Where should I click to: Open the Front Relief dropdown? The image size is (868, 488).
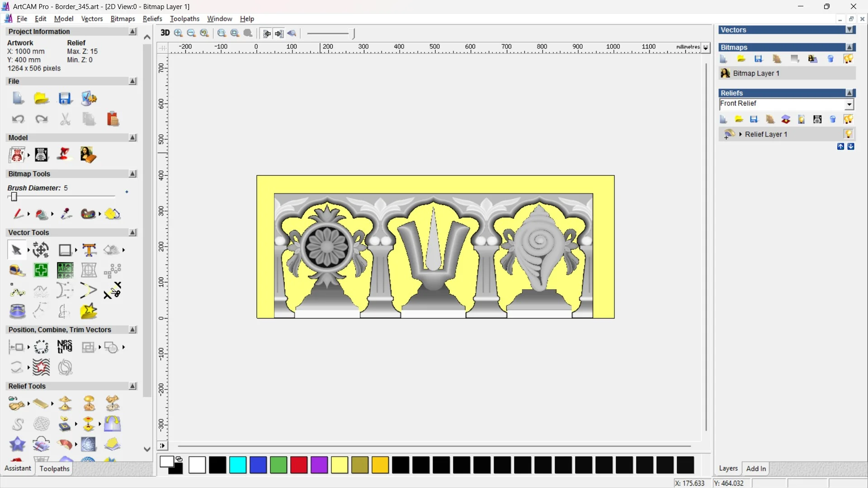coord(849,104)
